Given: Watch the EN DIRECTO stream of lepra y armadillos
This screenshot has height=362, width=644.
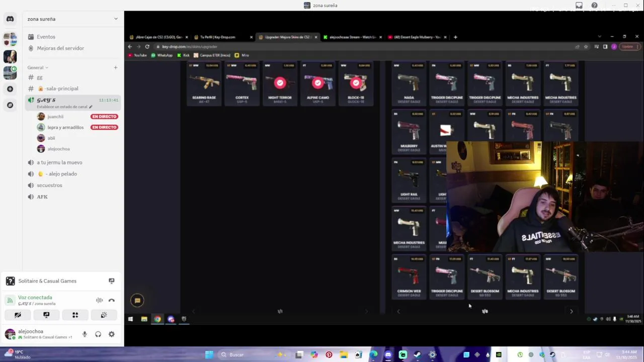Looking at the screenshot, I should 104,127.
